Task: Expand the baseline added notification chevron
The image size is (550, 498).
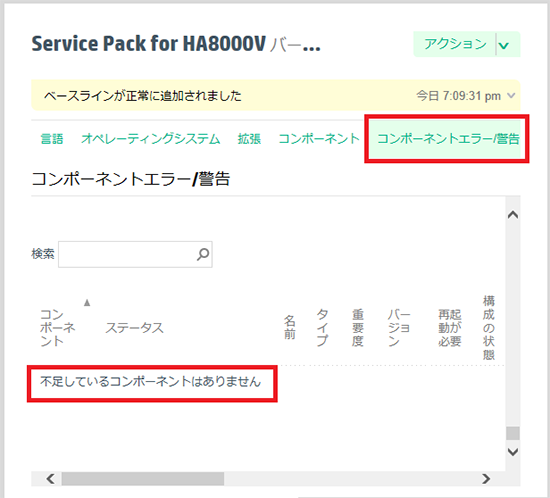Action: [512, 95]
